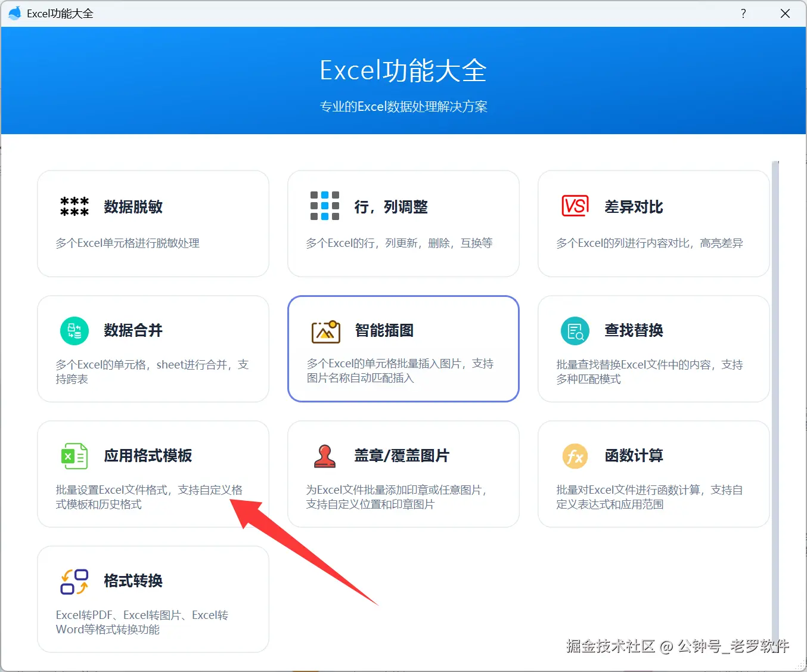The height and width of the screenshot is (672, 807).
Task: Click the help question mark button
Action: [x=743, y=13]
